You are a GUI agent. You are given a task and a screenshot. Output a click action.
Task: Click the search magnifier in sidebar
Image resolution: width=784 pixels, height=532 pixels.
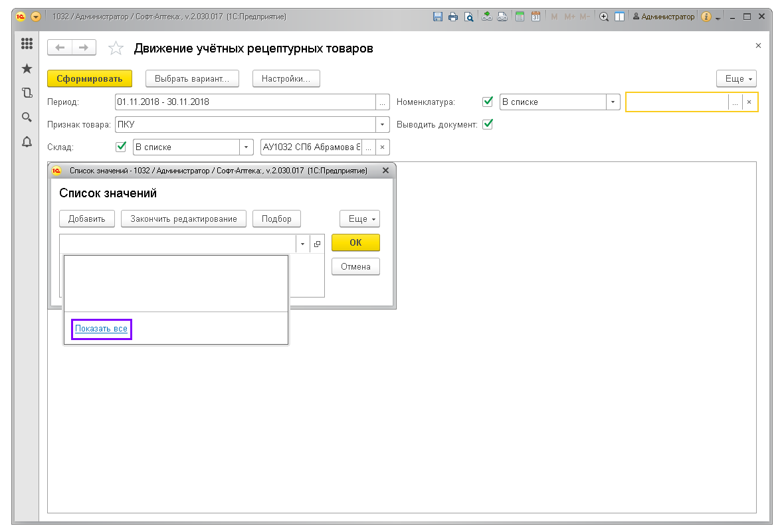(x=27, y=118)
